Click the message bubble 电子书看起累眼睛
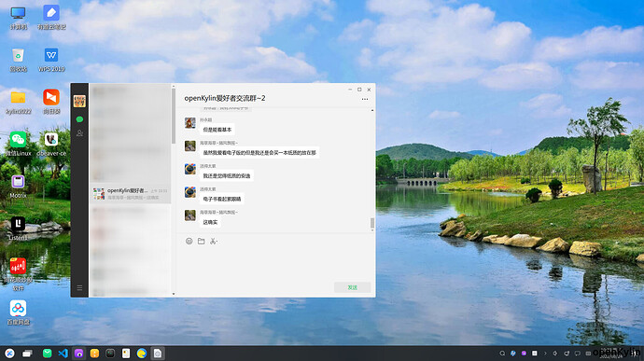 pos(222,199)
